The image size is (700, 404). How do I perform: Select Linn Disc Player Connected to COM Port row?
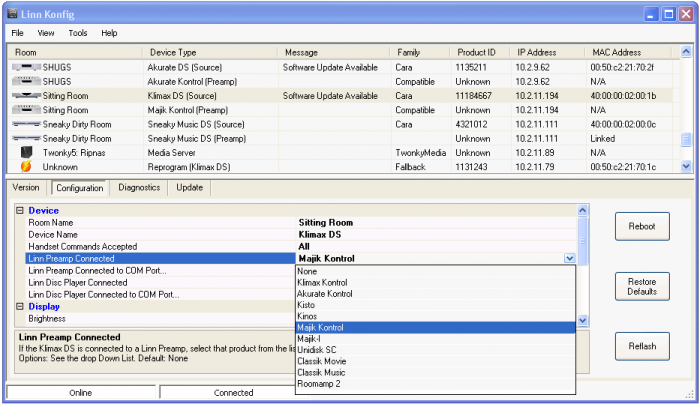(161, 295)
